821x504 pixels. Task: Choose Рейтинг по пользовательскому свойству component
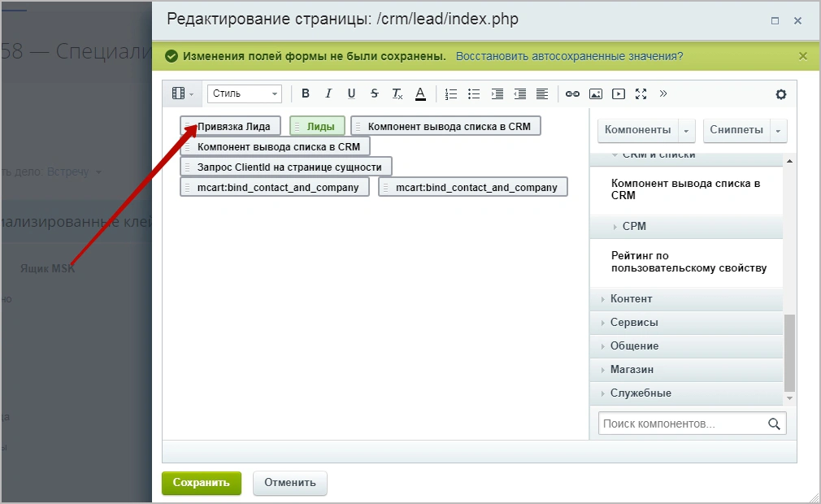pyautogui.click(x=689, y=262)
